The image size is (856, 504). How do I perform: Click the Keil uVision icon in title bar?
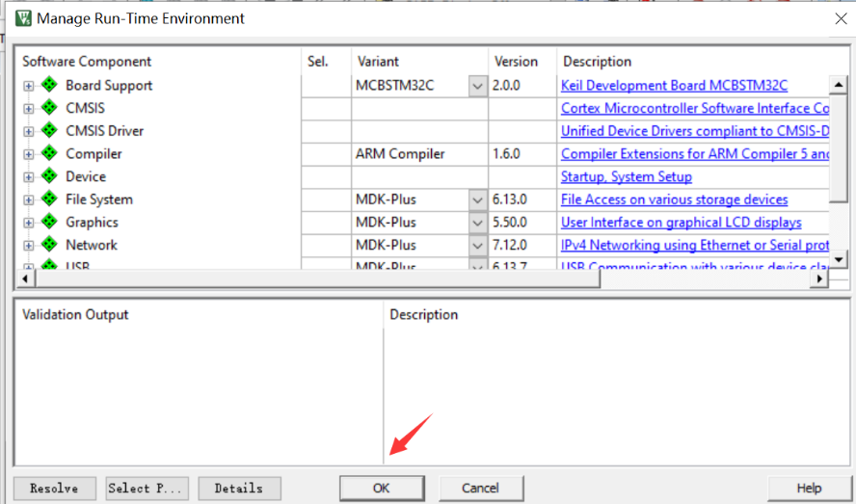click(23, 18)
